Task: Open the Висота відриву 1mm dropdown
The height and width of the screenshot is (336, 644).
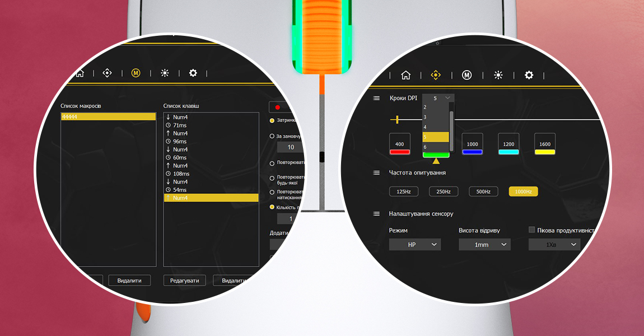Action: tap(484, 245)
